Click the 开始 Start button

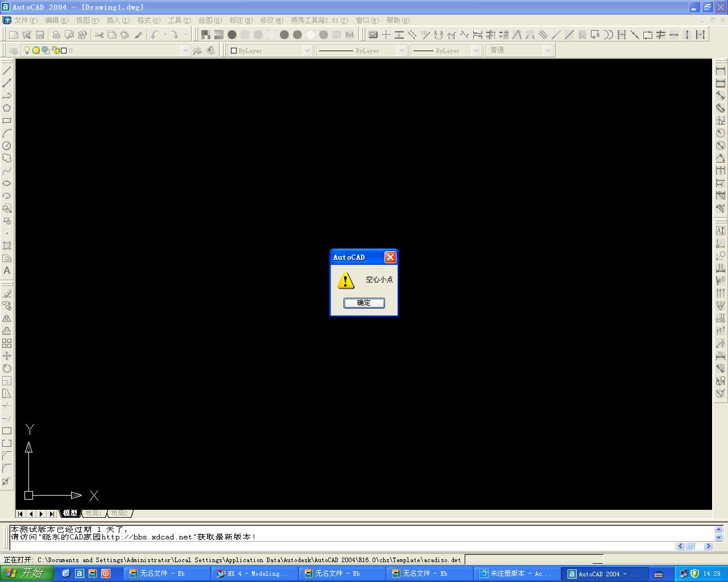pos(27,573)
